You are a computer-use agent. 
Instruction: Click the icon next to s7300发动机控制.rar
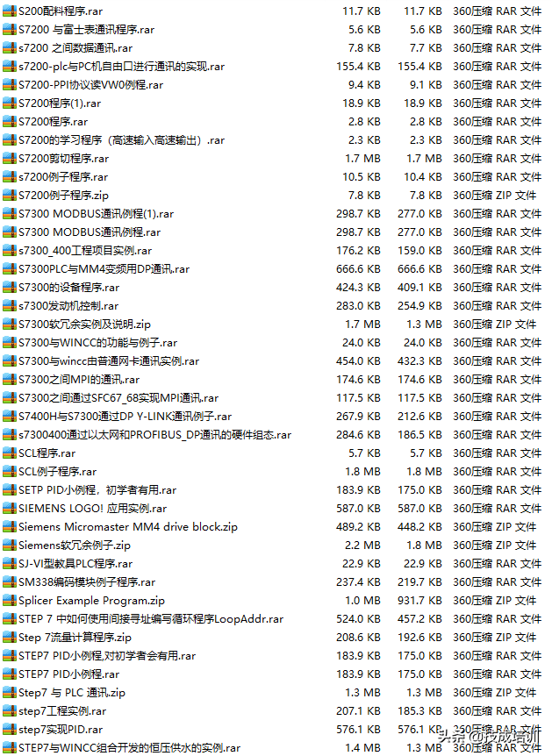(x=10, y=305)
